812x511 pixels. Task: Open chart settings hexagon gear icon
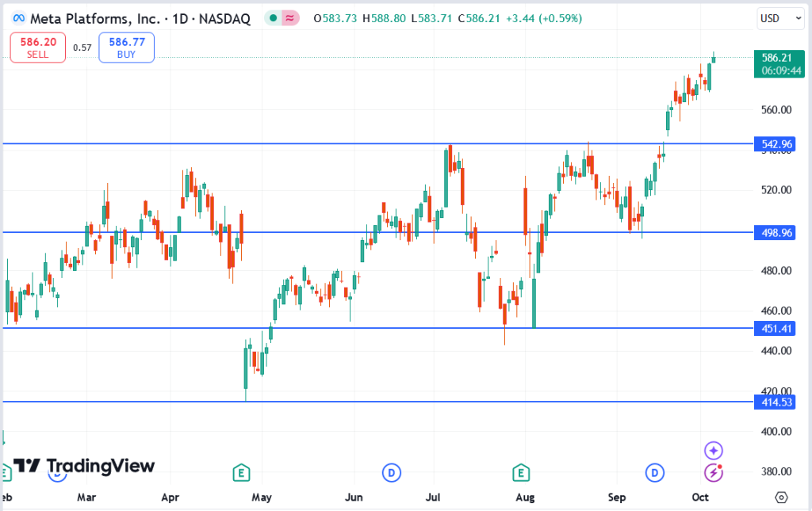click(781, 498)
